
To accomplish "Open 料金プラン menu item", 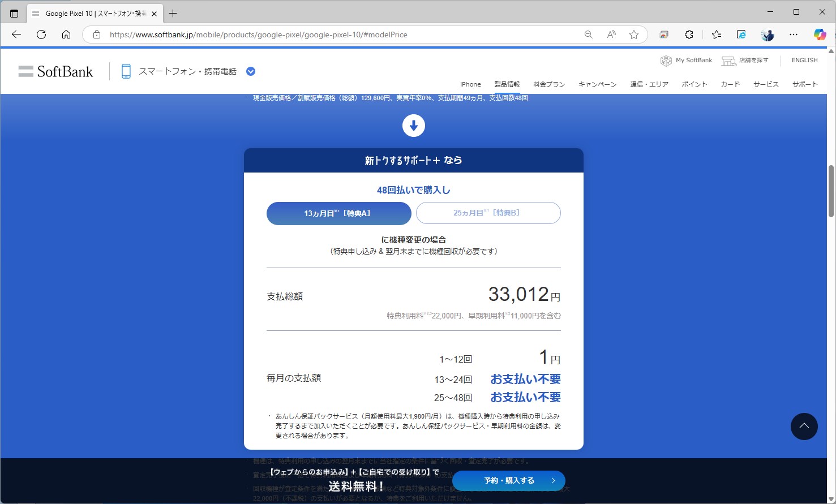I will [549, 84].
